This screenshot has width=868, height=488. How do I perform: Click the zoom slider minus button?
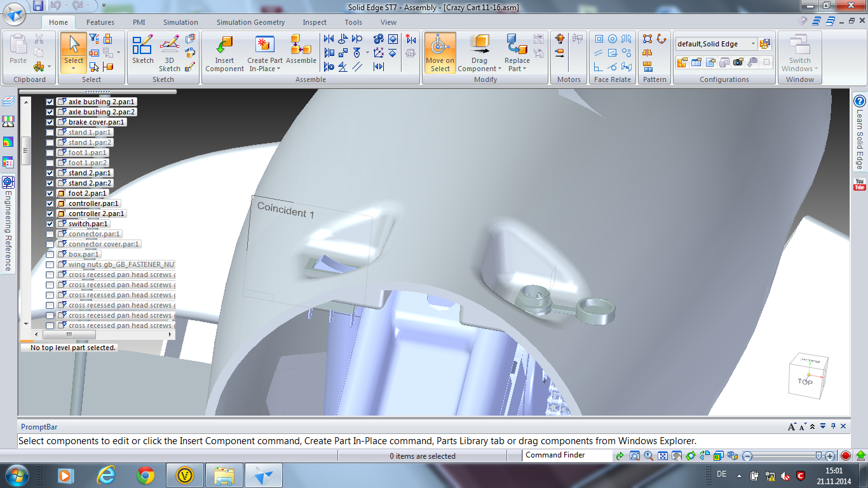click(748, 456)
